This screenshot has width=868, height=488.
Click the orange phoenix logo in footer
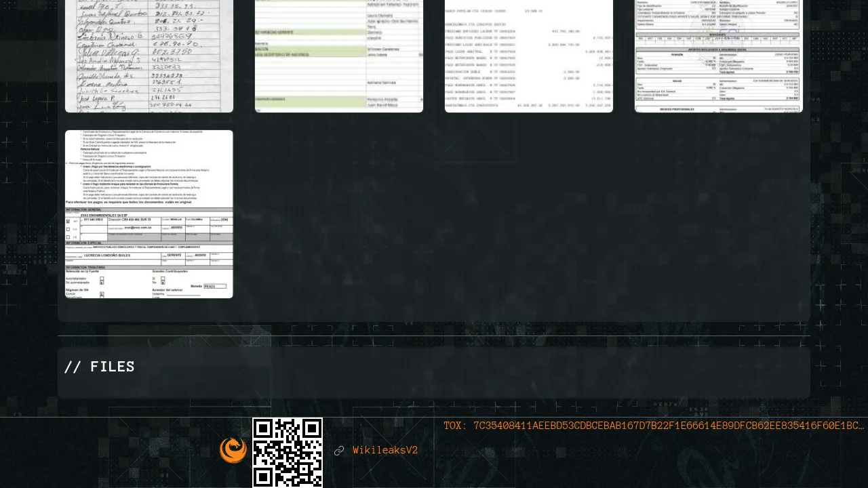233,451
